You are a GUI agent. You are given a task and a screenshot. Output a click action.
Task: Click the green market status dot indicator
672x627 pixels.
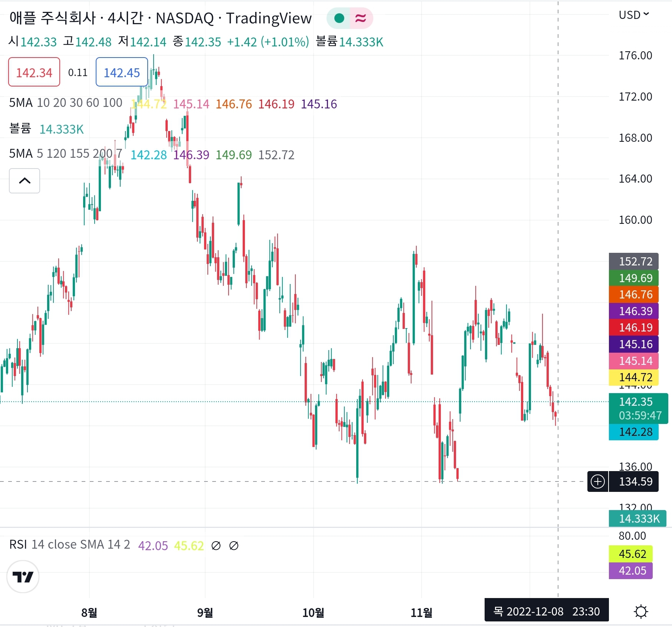(339, 18)
